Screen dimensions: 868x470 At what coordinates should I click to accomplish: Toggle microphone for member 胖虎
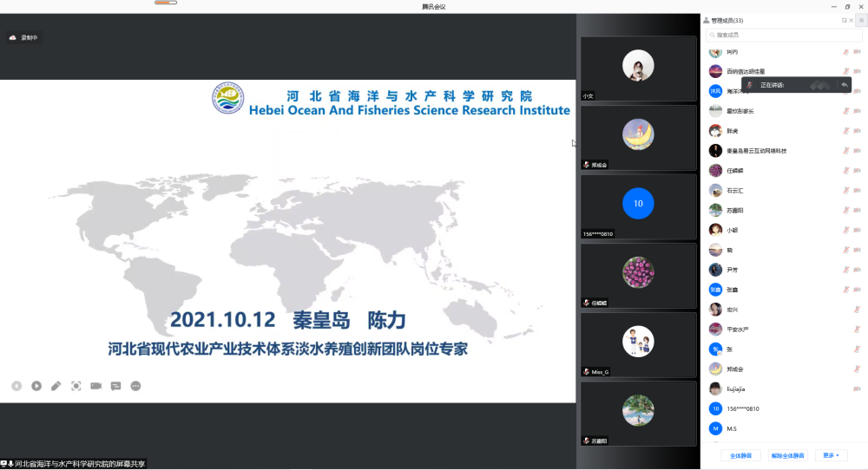845,131
